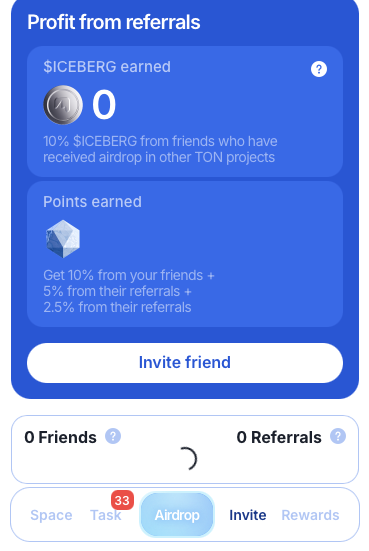Click the help icon beside $ICEBERG earned
Screen dimensions: 369x551
tap(319, 69)
